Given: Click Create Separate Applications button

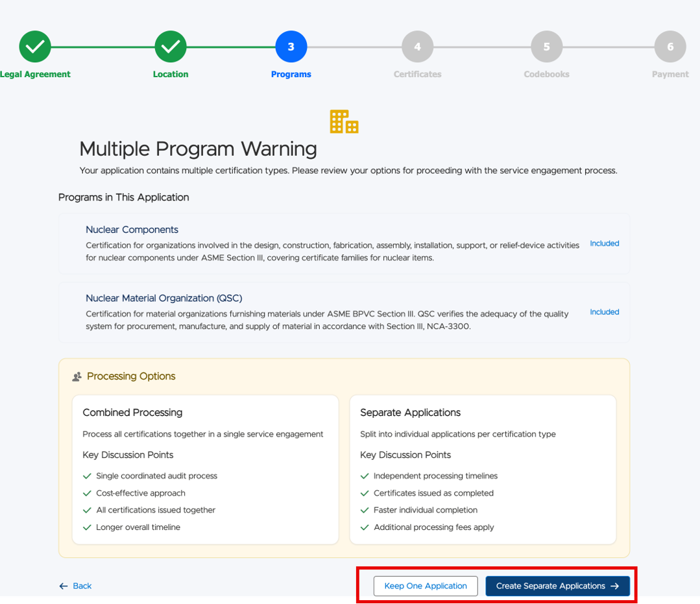Looking at the screenshot, I should click(x=557, y=586).
